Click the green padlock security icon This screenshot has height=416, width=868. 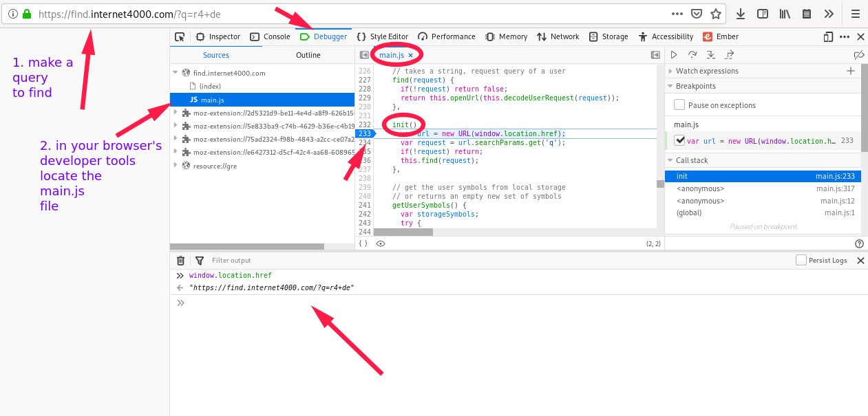tap(27, 14)
